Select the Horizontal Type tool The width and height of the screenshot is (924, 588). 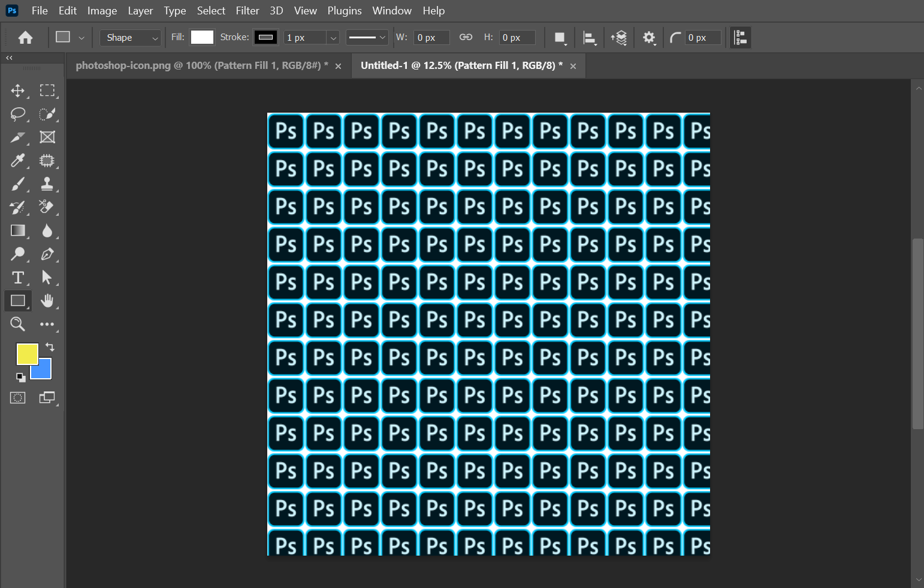click(18, 278)
